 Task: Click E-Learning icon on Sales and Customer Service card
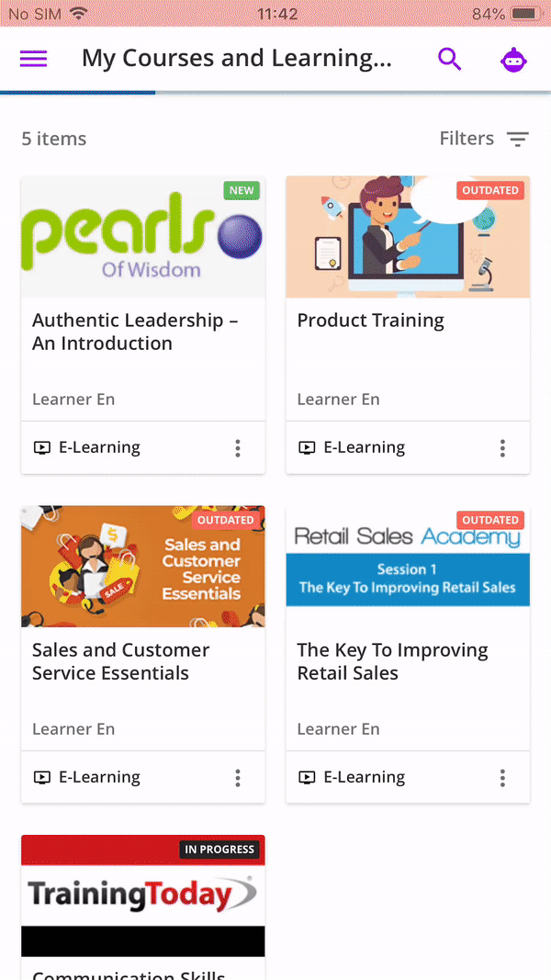click(x=41, y=778)
